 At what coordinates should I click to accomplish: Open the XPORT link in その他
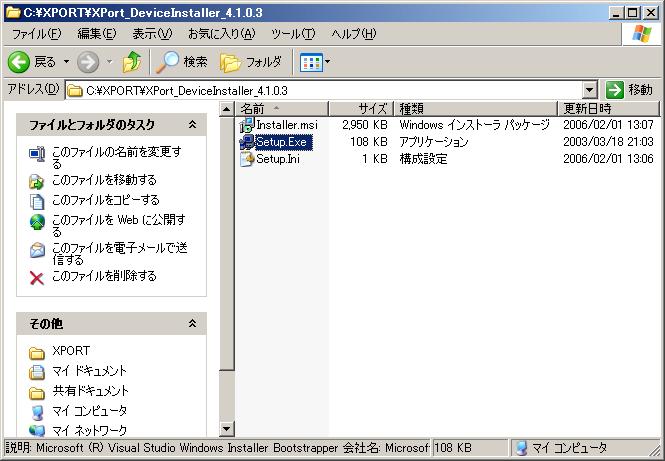point(71,351)
